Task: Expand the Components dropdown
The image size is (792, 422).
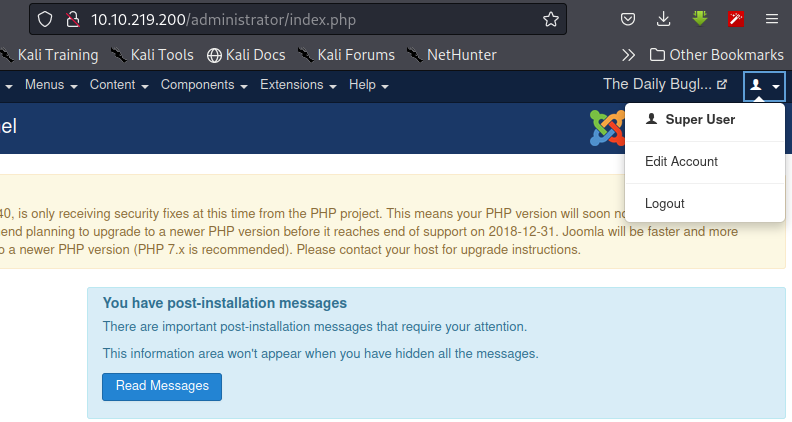Action: click(x=204, y=85)
